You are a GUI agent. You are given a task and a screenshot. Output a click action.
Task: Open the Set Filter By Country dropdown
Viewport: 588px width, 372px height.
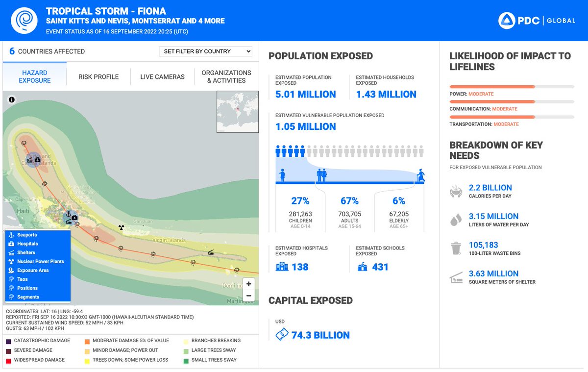(205, 51)
